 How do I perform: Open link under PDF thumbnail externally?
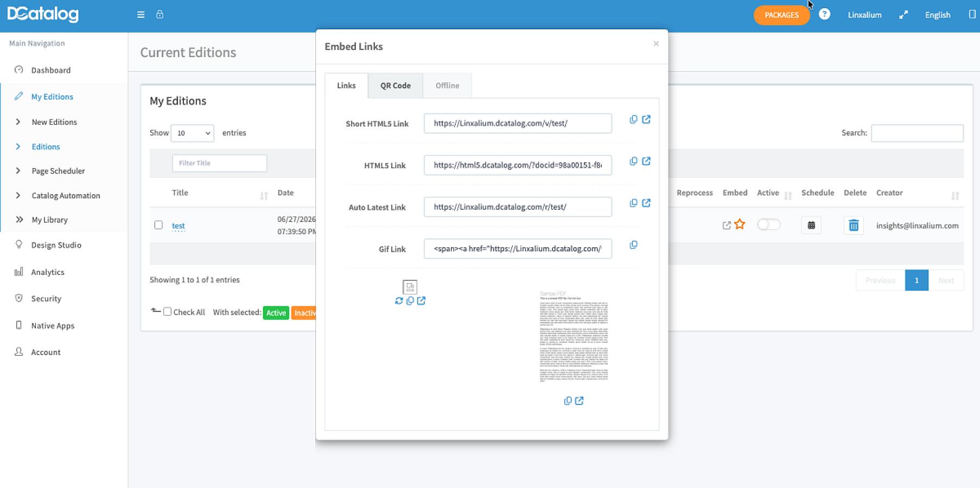580,401
